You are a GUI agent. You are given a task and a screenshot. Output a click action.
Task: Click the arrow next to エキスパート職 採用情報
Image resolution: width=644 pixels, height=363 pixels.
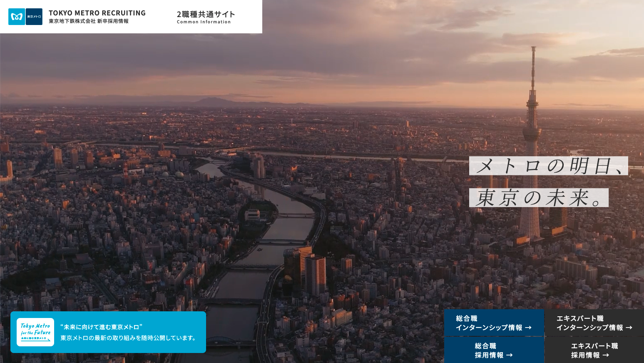coord(606,355)
